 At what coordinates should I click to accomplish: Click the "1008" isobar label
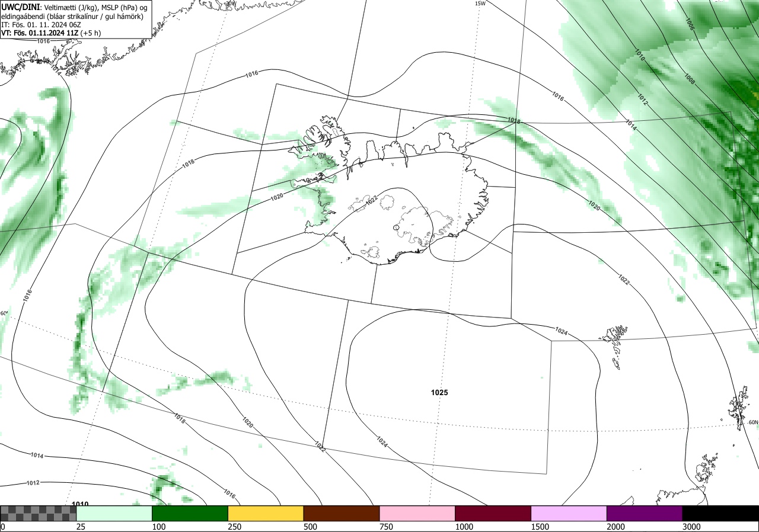[x=690, y=79]
